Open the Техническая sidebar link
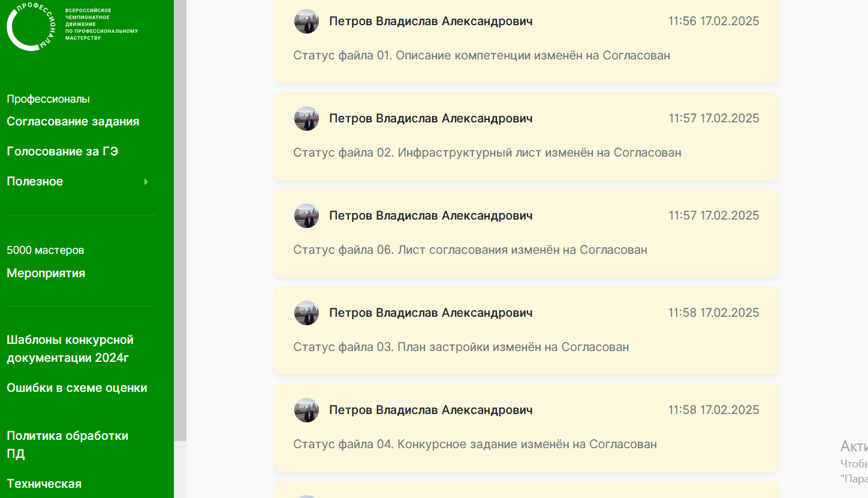The width and height of the screenshot is (868, 498). (x=44, y=484)
